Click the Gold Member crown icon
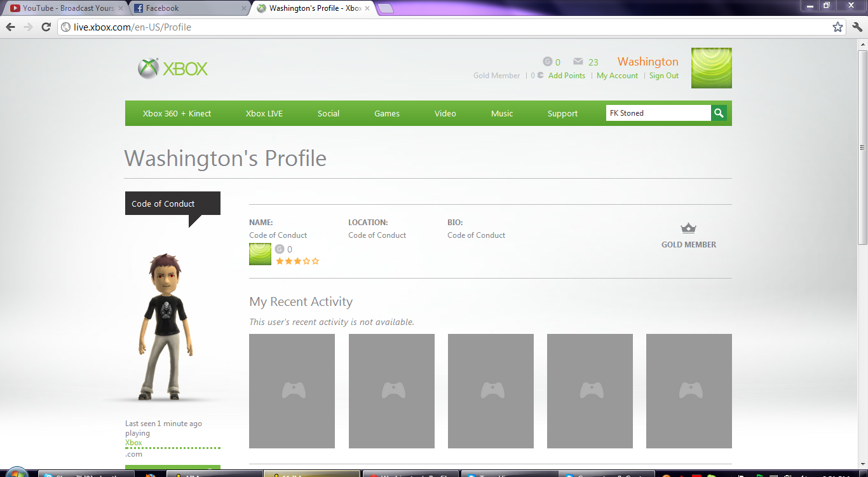The height and width of the screenshot is (477, 868). click(x=688, y=228)
